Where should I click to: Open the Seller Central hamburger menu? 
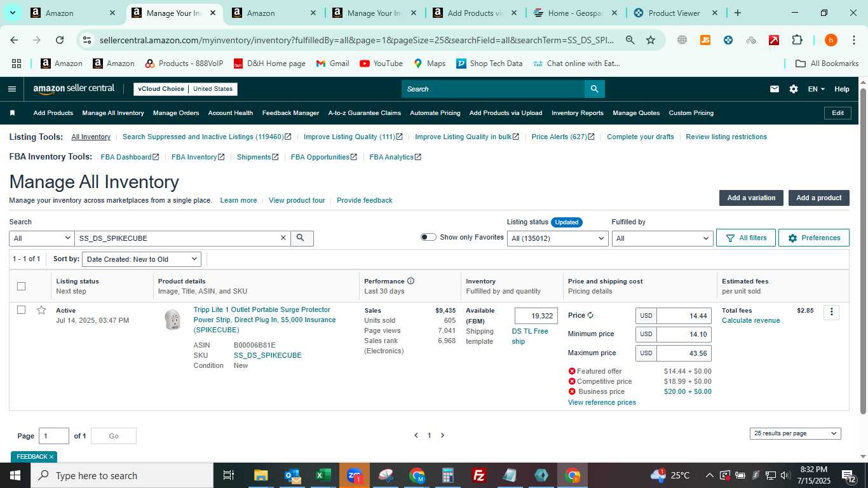(11, 89)
